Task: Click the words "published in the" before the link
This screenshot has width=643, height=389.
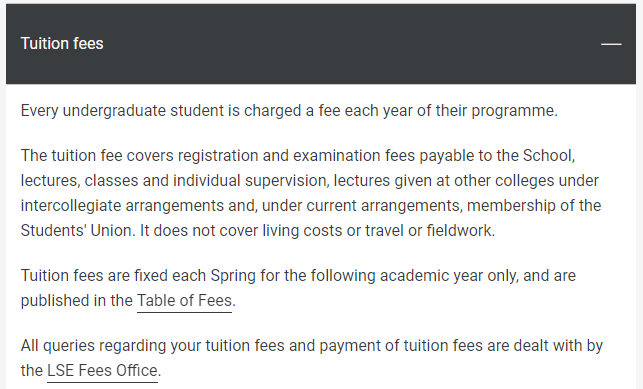Action: pyautogui.click(x=76, y=300)
